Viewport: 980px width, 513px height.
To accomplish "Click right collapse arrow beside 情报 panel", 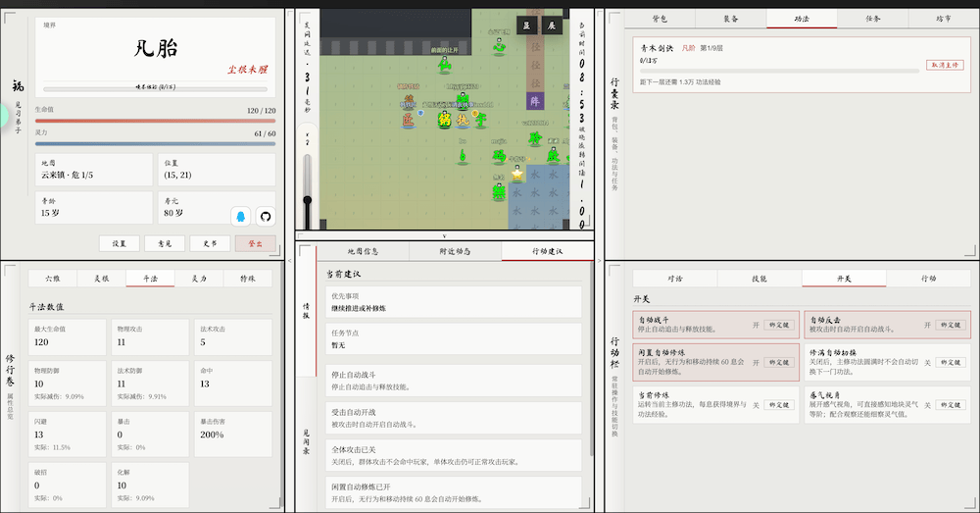I will click(x=599, y=261).
